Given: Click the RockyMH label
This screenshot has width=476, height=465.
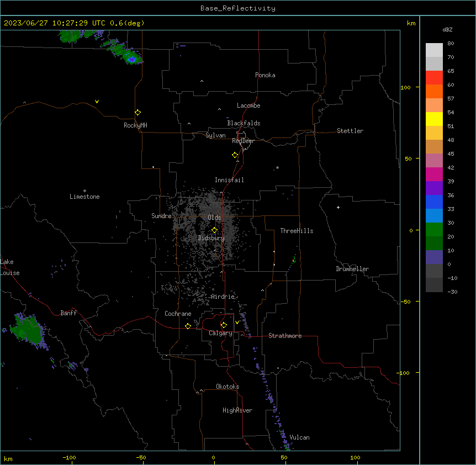Looking at the screenshot, I should (135, 125).
